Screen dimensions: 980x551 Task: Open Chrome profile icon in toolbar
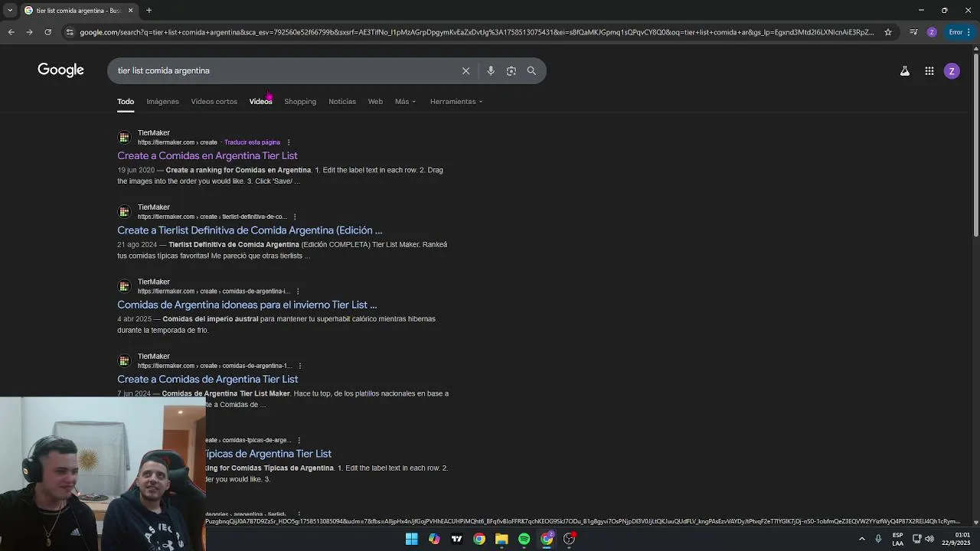click(x=932, y=32)
